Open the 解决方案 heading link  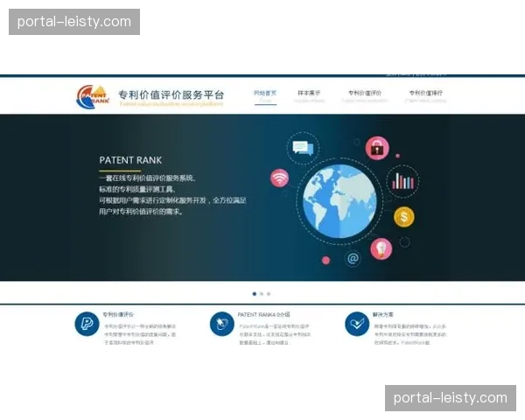[383, 314]
